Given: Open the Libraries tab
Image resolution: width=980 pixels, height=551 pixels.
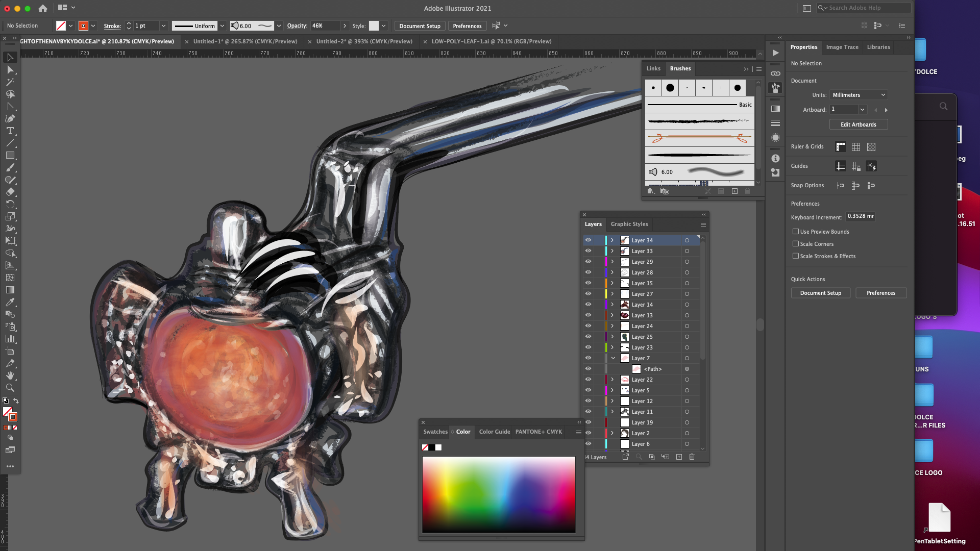Looking at the screenshot, I should [x=878, y=47].
